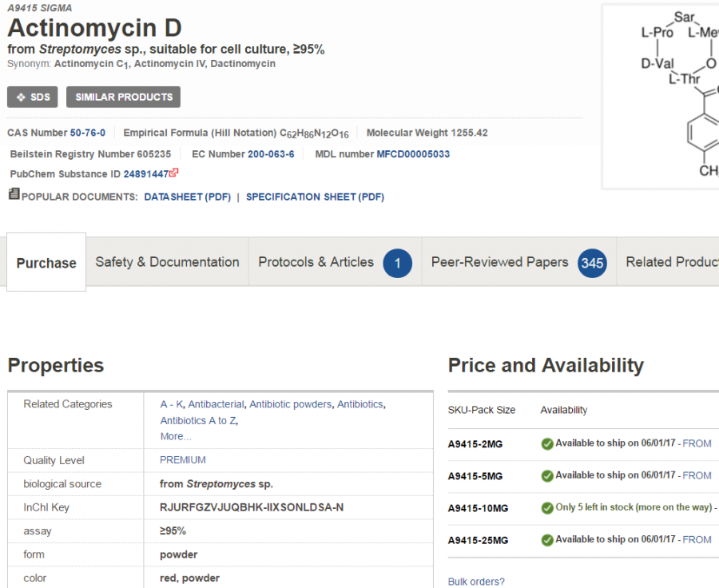Click the Bulk orders? link
The image size is (719, 588).
(x=476, y=582)
